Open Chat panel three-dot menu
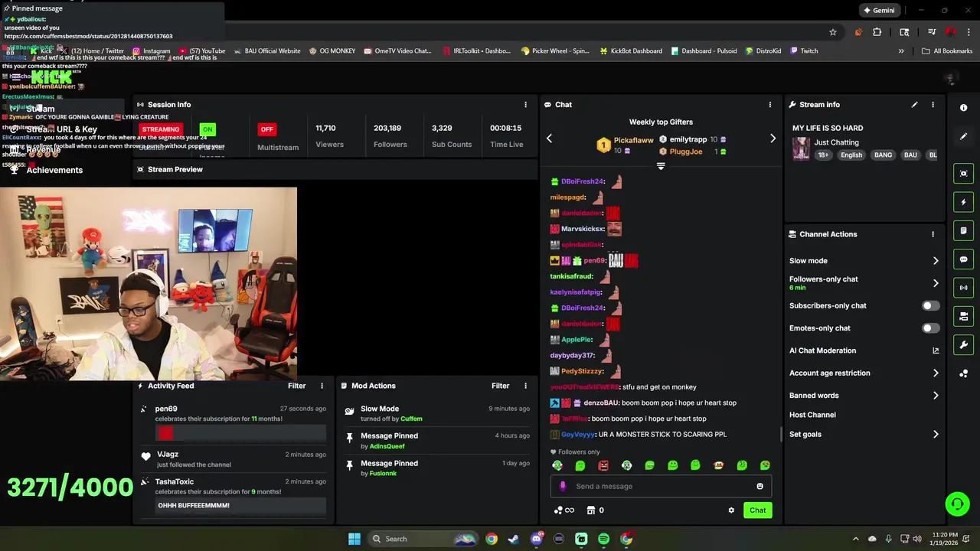Screen dimensions: 980x551 coord(770,105)
